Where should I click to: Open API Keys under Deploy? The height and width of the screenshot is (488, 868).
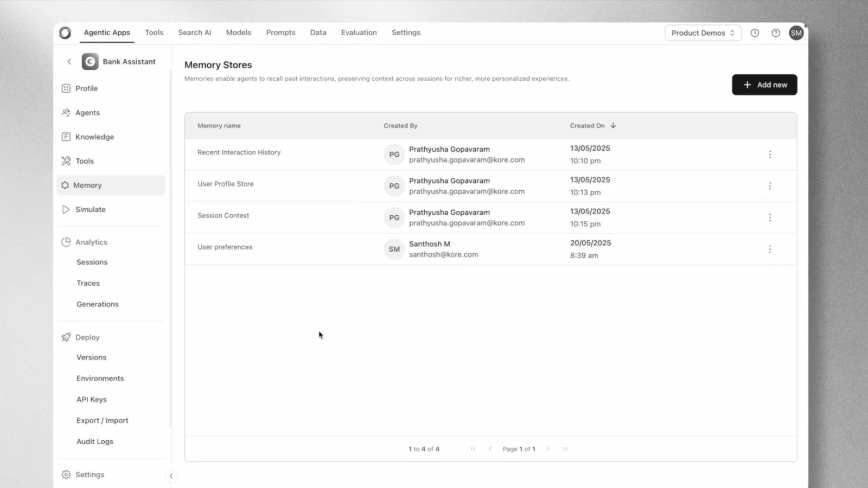pos(92,400)
